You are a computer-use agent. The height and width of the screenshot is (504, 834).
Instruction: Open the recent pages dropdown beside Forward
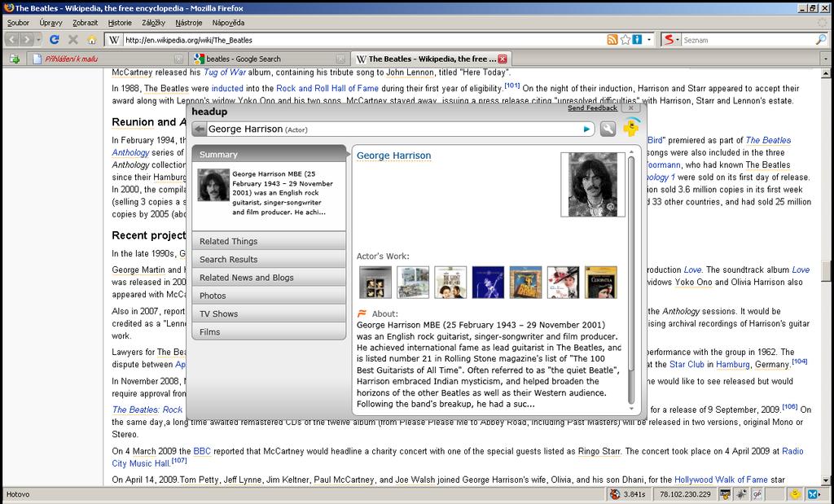click(x=39, y=40)
